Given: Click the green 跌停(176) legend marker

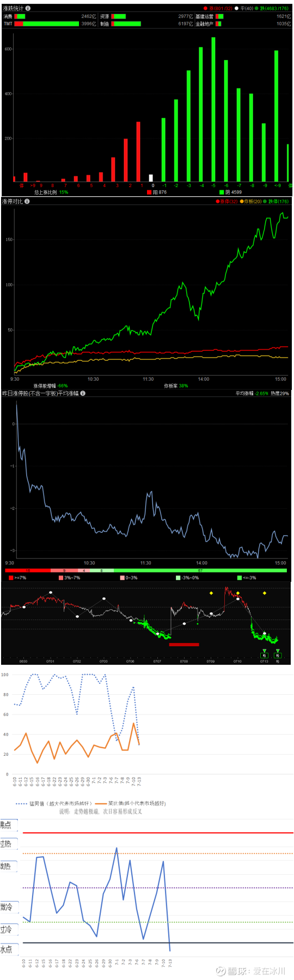Looking at the screenshot, I should coord(265,202).
